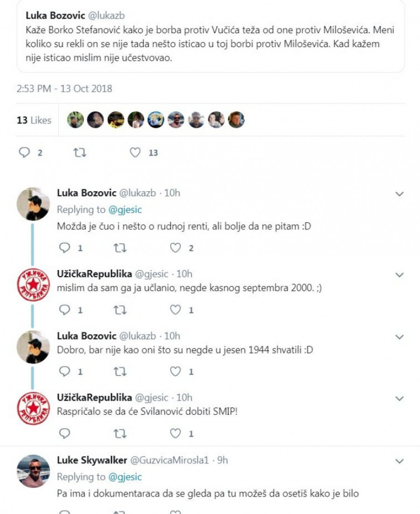Retweet Luka's tweet about rudnoj renti

119,248
